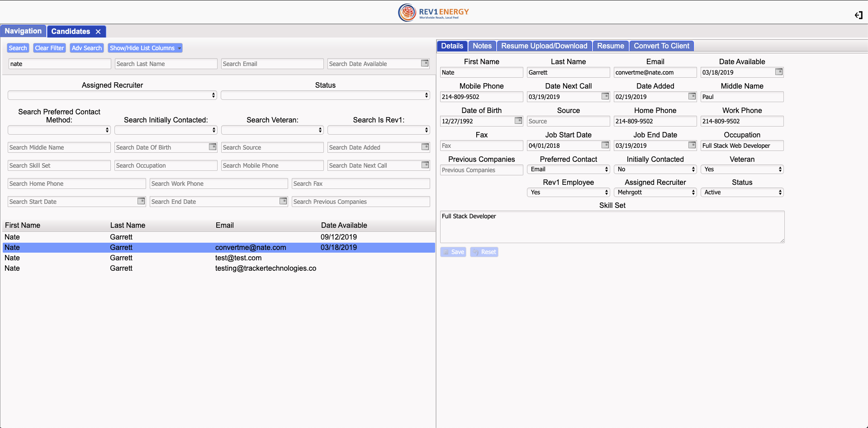Open calendar for Search Date Of Birth
The width and height of the screenshot is (868, 428).
(213, 147)
